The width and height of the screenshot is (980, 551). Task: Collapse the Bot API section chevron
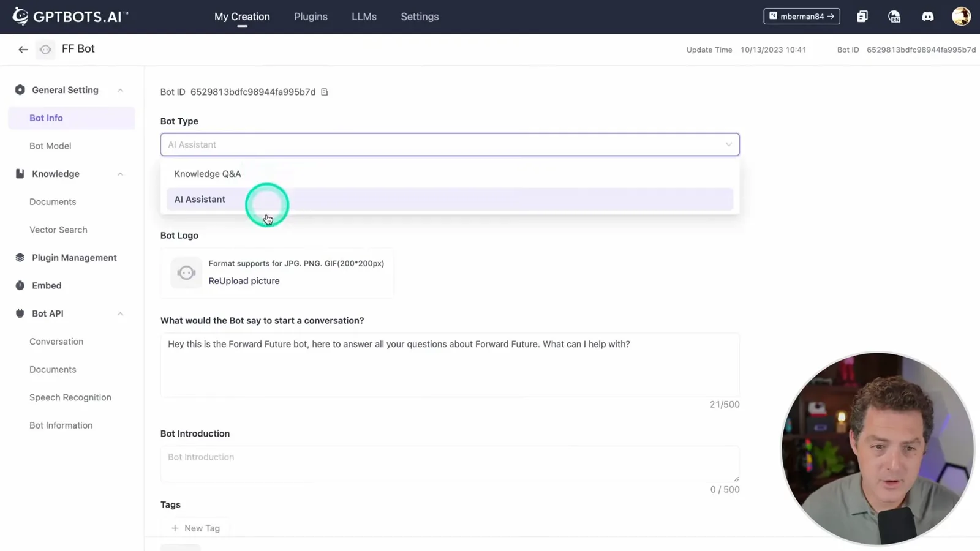click(x=120, y=313)
